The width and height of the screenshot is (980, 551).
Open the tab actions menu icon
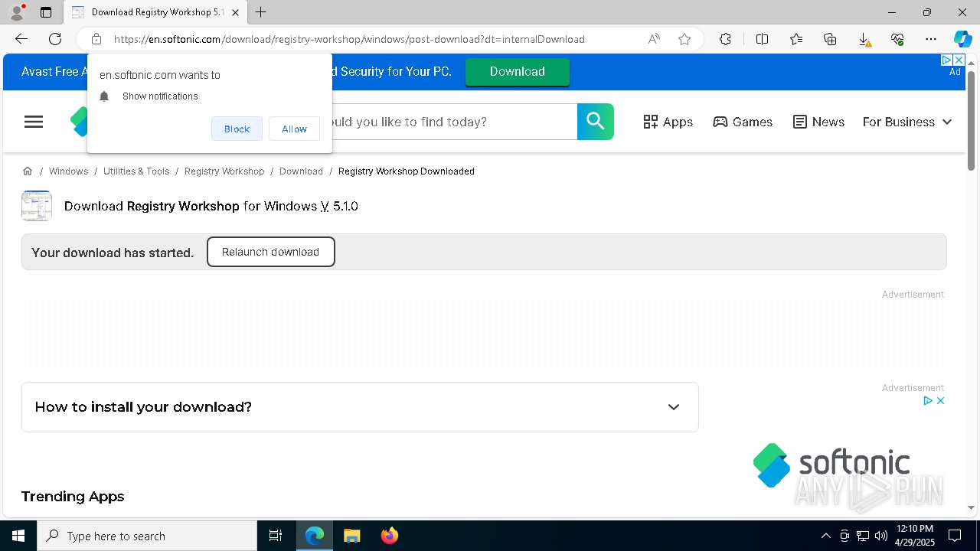click(x=46, y=12)
